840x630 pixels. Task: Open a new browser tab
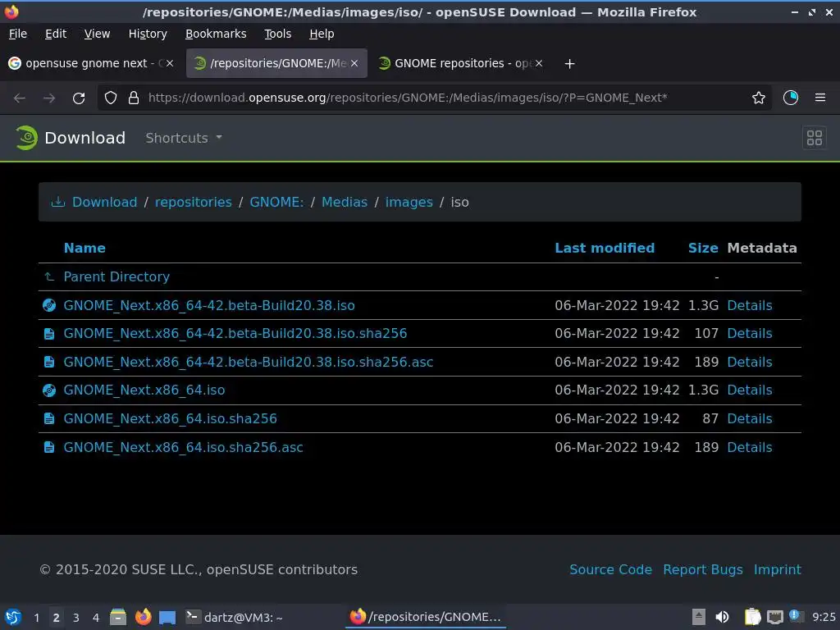click(x=569, y=64)
